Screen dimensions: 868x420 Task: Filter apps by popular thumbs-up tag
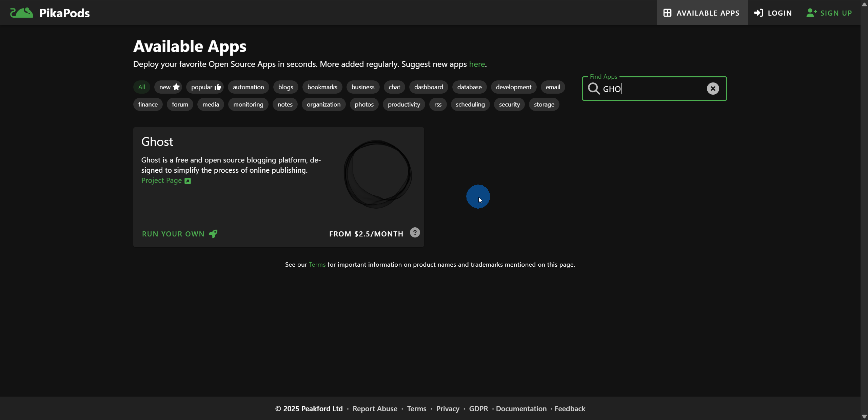(x=205, y=87)
